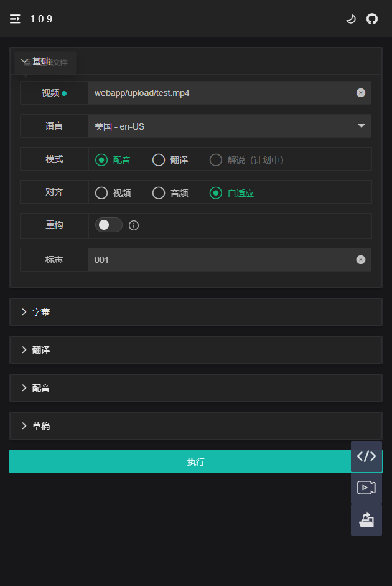Clear the 标志 field value 001
Screen dimensions: 392x586
click(361, 260)
